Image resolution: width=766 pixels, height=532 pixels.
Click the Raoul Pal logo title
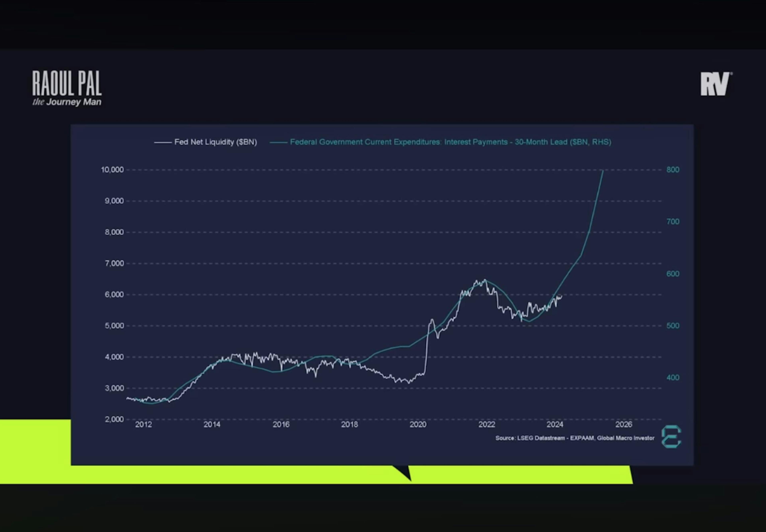pyautogui.click(x=67, y=83)
